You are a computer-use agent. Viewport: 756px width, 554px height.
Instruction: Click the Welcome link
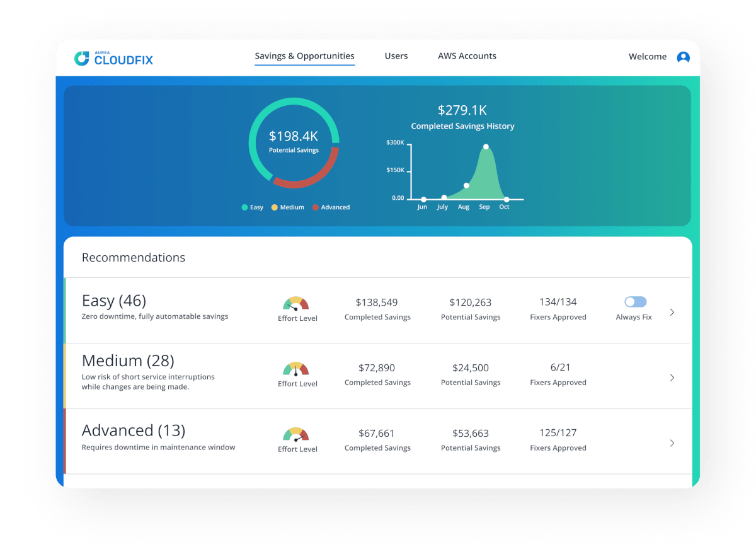point(647,56)
